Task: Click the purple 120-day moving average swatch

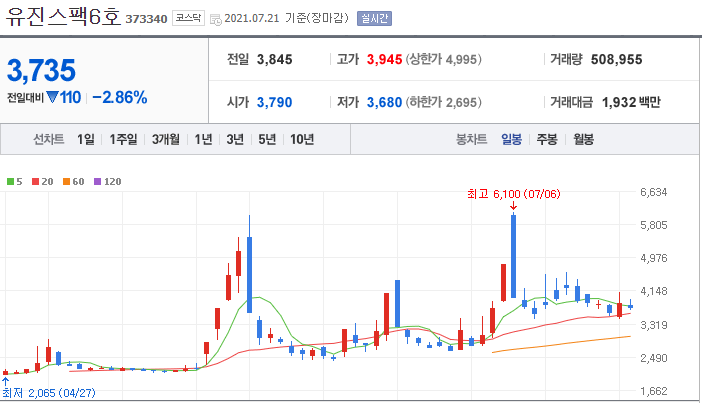Action: (x=97, y=181)
